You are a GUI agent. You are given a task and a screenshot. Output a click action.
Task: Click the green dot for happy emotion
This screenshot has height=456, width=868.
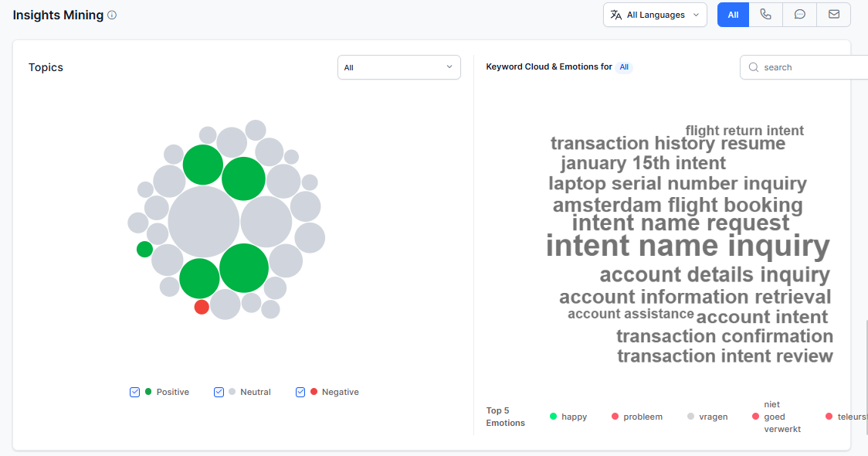tap(553, 417)
